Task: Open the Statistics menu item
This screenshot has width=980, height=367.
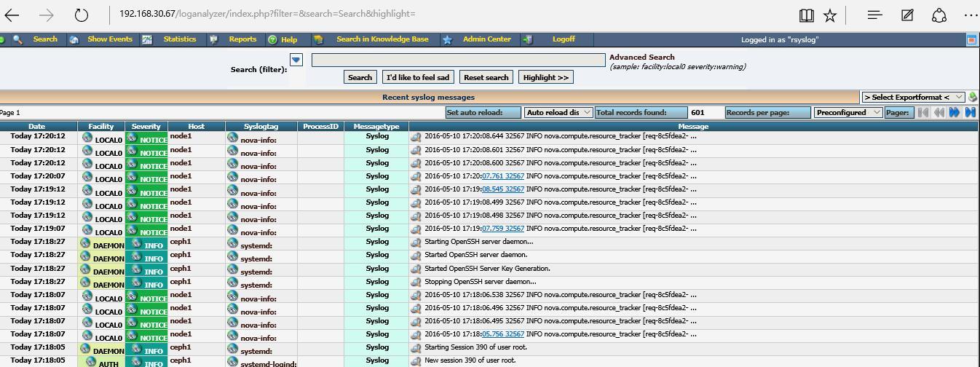Action: pyautogui.click(x=180, y=39)
